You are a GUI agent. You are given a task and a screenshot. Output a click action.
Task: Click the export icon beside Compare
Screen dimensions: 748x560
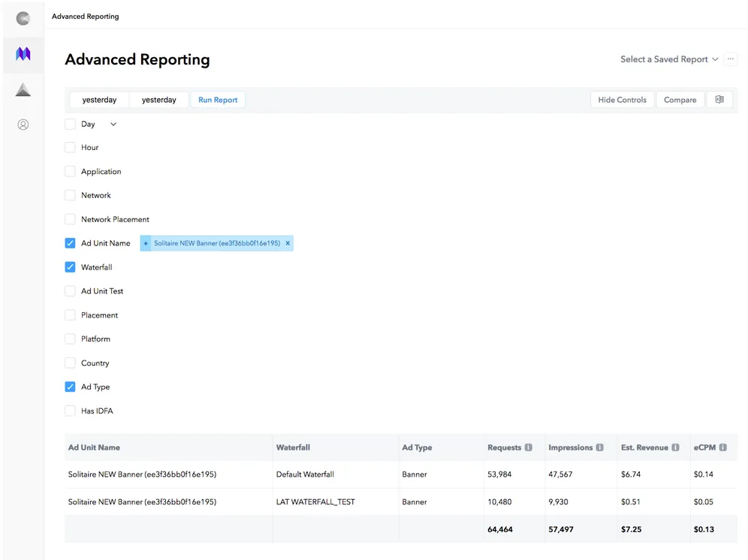[719, 99]
